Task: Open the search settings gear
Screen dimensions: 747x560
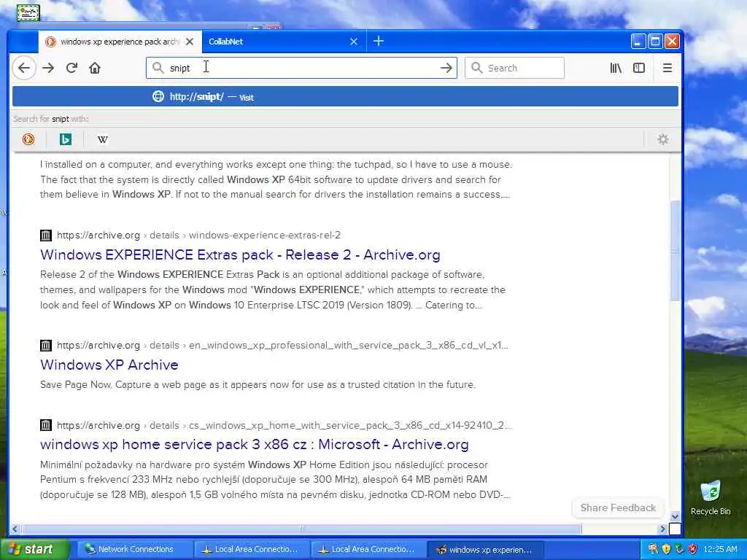Action: pos(662,139)
